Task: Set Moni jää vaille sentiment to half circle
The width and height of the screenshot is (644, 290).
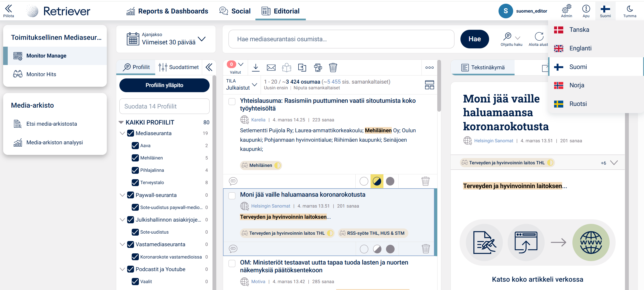Action: (377, 249)
